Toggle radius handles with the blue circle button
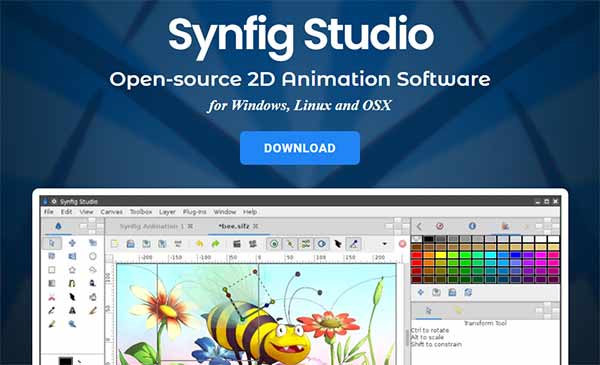The height and width of the screenshot is (365, 600). point(321,244)
